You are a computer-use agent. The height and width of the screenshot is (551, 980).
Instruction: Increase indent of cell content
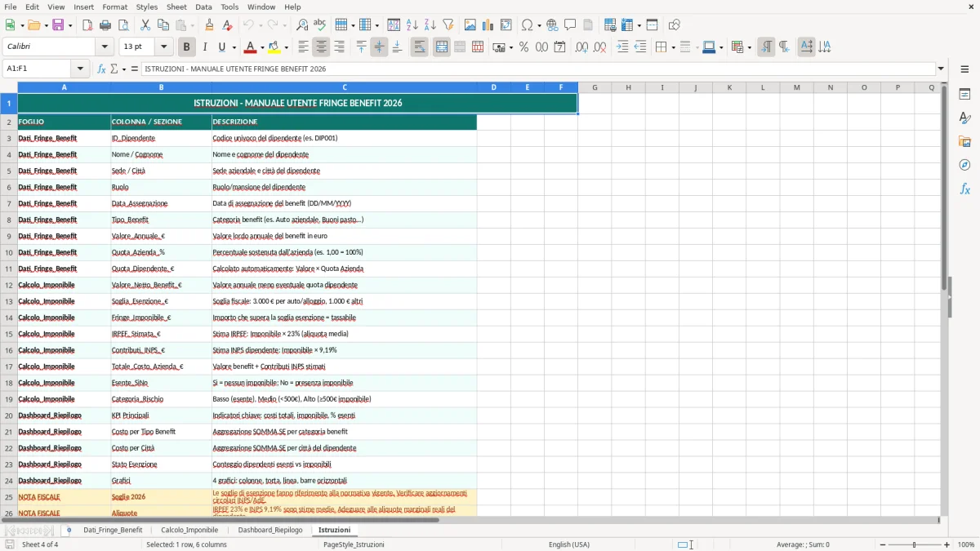(x=622, y=47)
